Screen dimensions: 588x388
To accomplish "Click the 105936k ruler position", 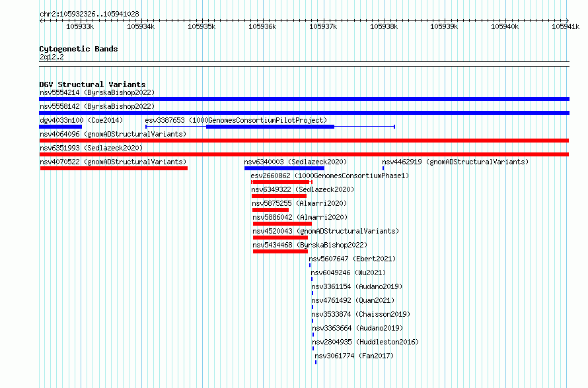I will pos(262,26).
